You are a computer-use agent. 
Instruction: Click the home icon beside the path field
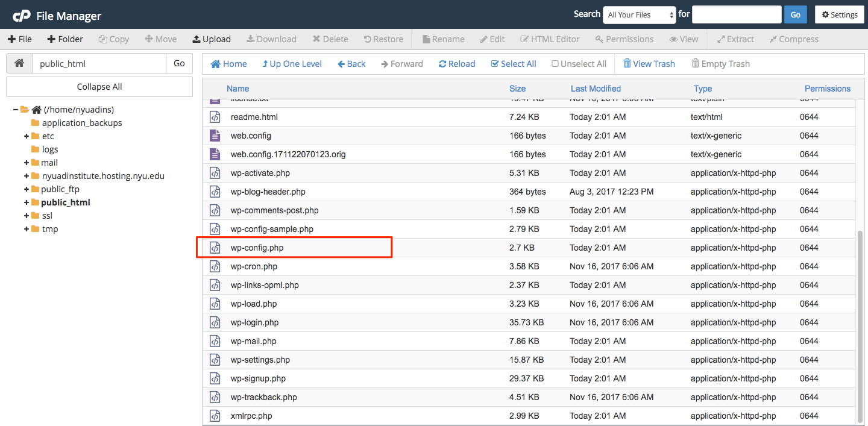19,63
